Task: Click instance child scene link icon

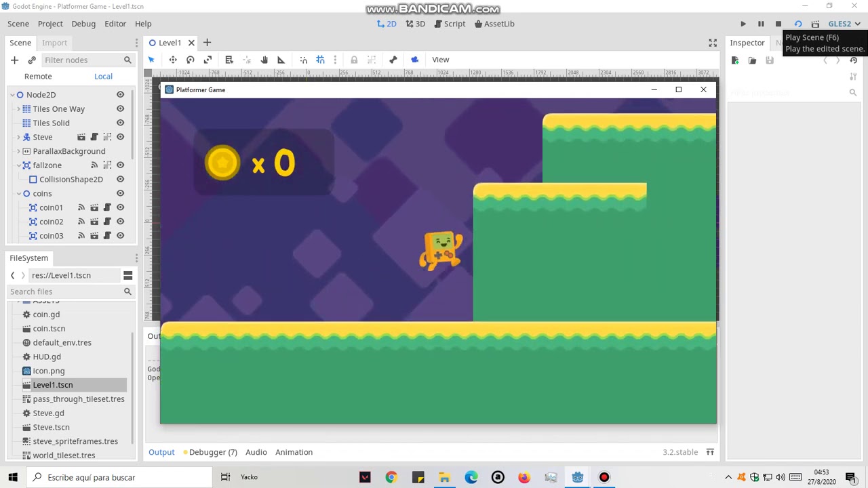Action: click(32, 60)
